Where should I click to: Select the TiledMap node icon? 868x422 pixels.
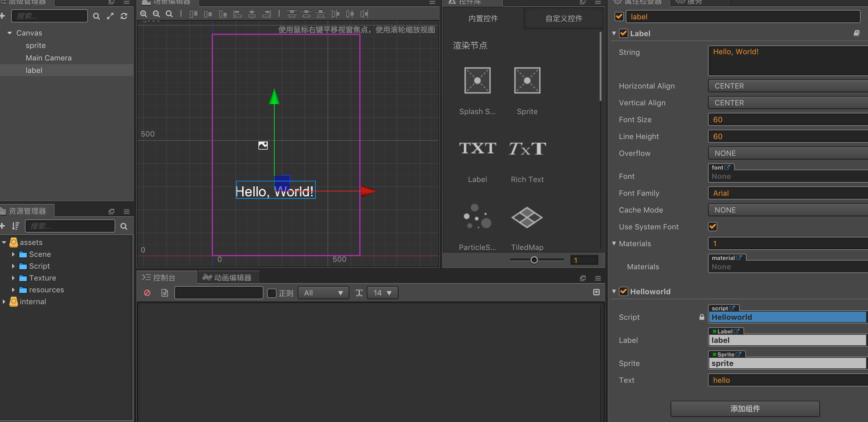tap(527, 218)
